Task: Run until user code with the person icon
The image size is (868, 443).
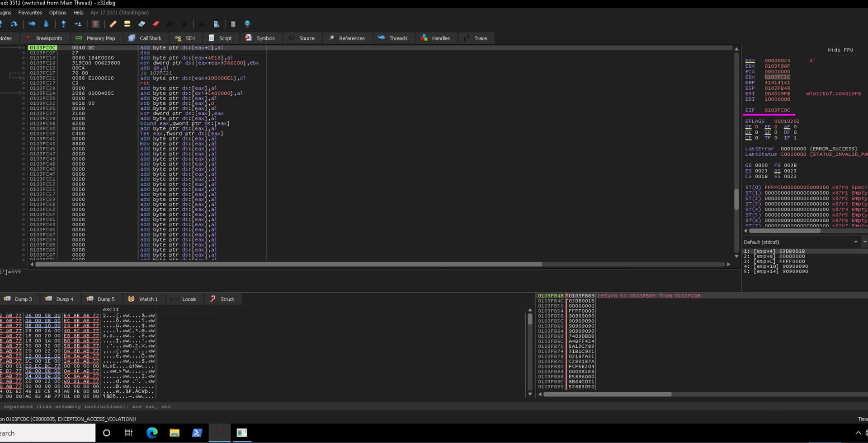Action: (x=78, y=24)
